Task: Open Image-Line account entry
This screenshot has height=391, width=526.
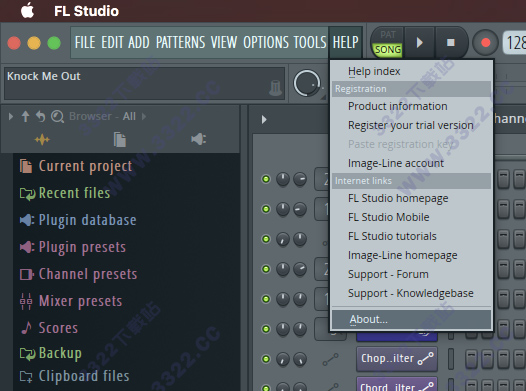Action: pyautogui.click(x=411, y=163)
